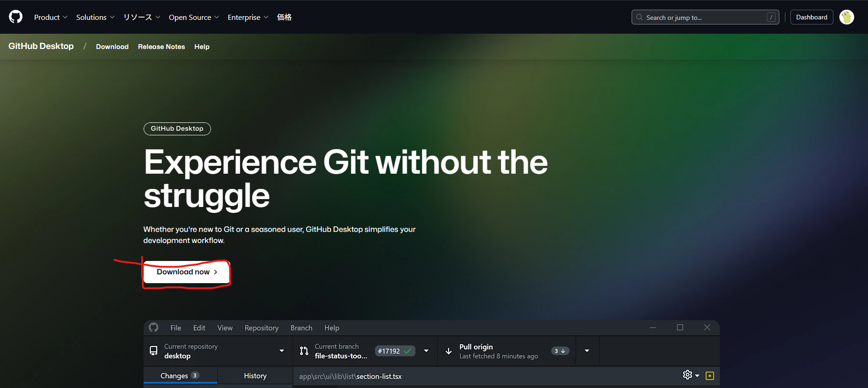Viewport: 868px width, 388px height.
Task: Open the 価格 pricing link
Action: coord(284,17)
